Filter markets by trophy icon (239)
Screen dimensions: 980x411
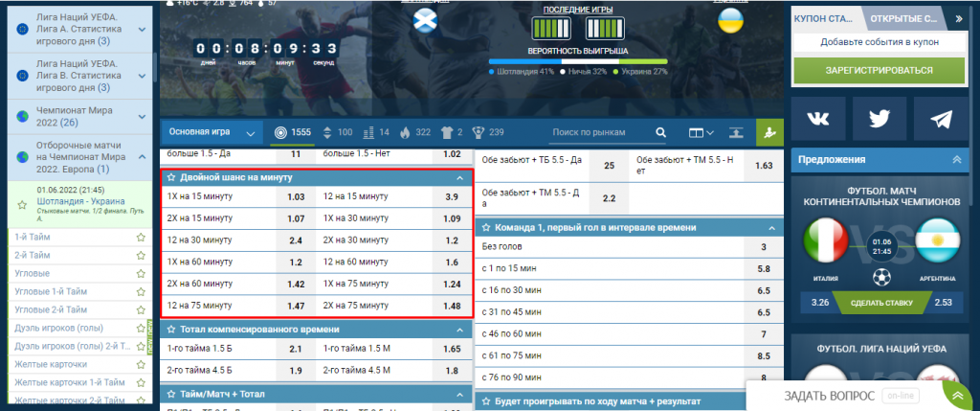point(479,132)
